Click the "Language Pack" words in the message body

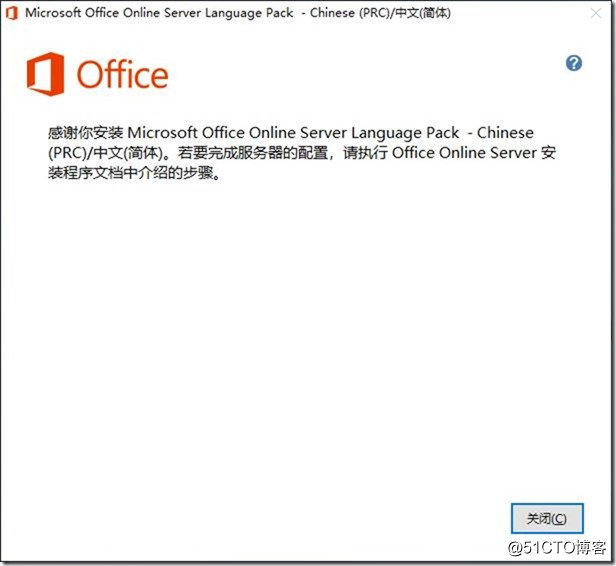coord(405,133)
